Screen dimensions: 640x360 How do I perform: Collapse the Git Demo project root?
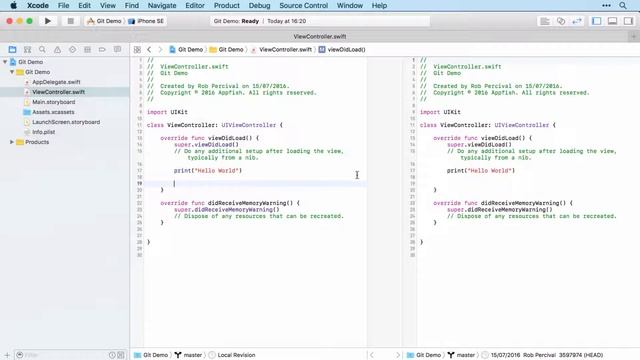click(5, 62)
